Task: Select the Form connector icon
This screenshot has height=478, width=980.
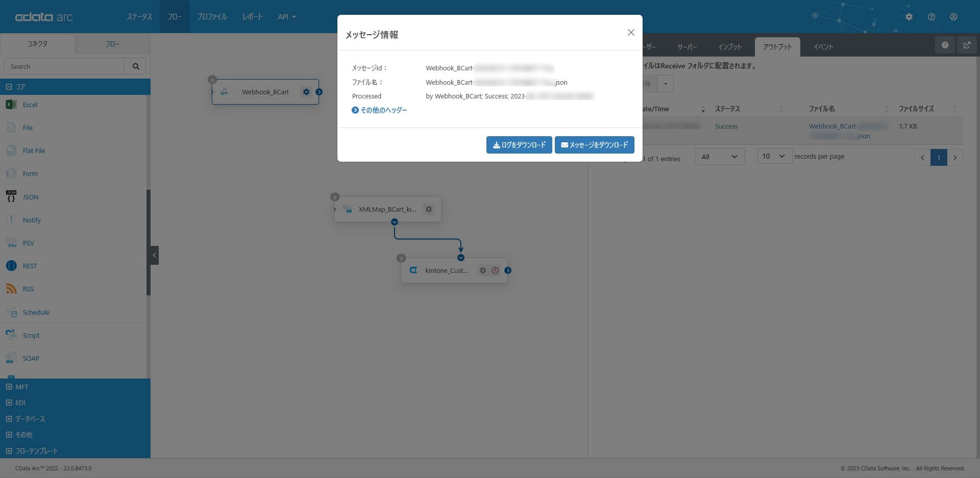Action: [11, 173]
